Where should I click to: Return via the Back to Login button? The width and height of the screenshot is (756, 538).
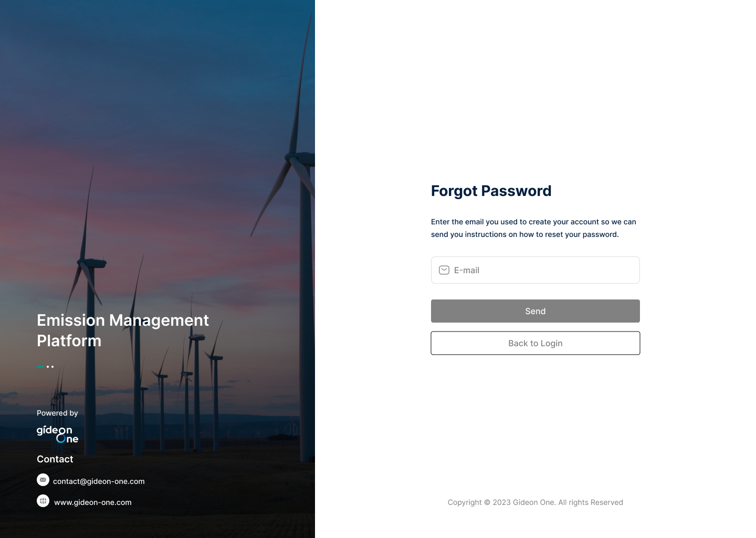(x=535, y=343)
